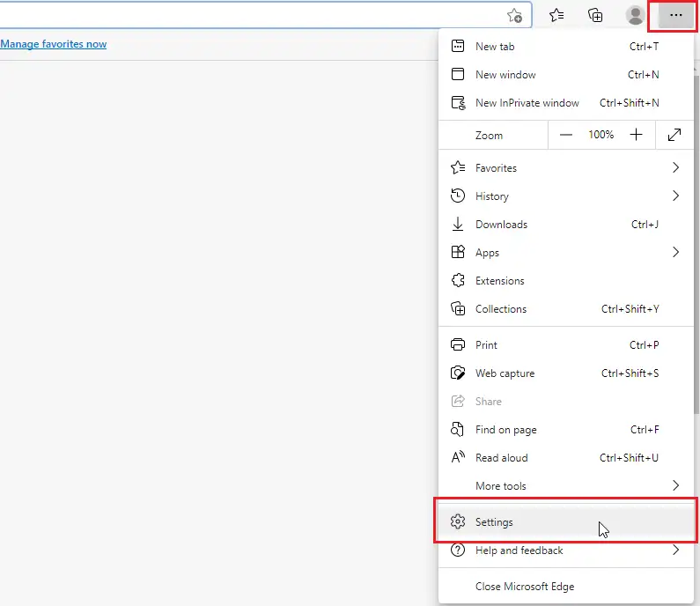Open a New InPrivate window
700x606 pixels.
click(x=565, y=103)
